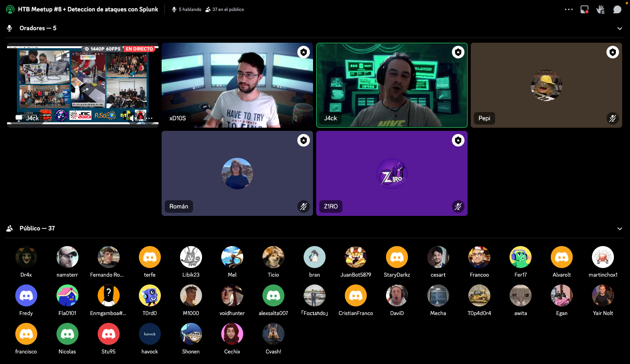The width and height of the screenshot is (630, 364).
Task: Collapse the Público section chevron
Action: click(x=620, y=229)
